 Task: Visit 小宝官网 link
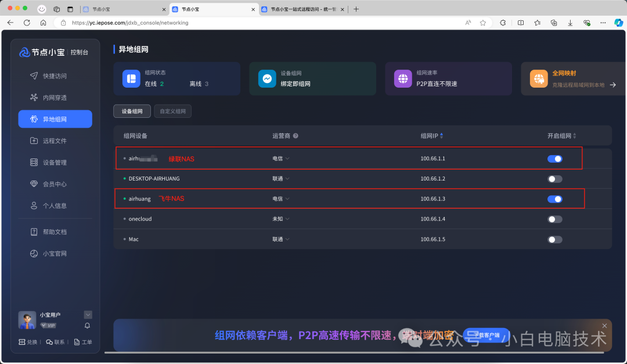[55, 254]
